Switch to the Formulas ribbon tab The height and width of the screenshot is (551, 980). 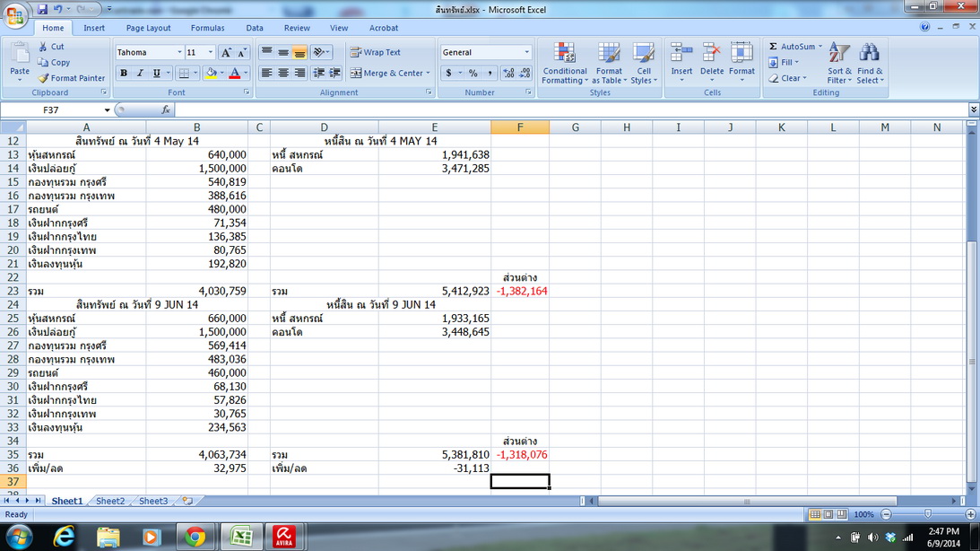click(207, 28)
